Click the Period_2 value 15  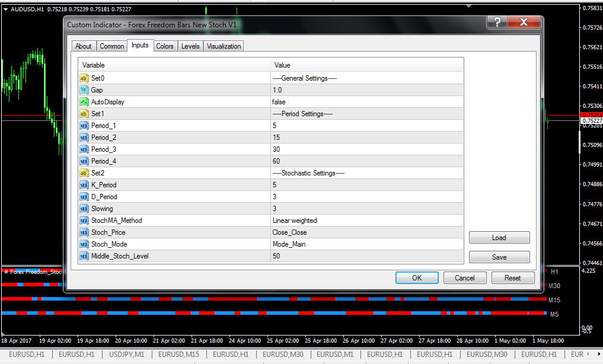(x=276, y=138)
